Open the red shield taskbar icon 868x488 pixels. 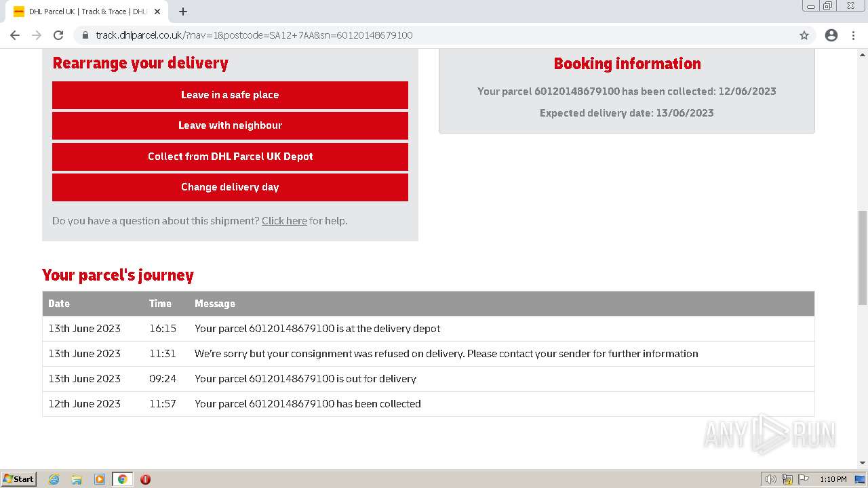(145, 479)
